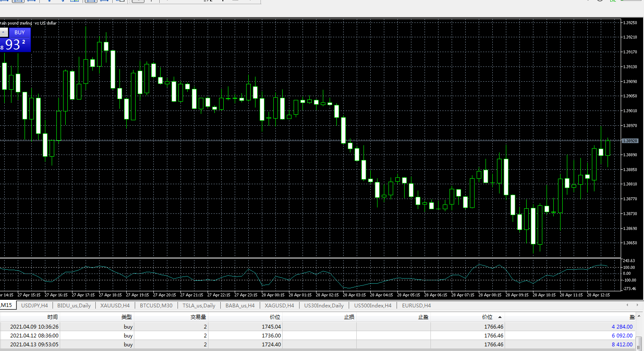
Task: Click the 1.38770 price scale label
Action: [x=630, y=199]
